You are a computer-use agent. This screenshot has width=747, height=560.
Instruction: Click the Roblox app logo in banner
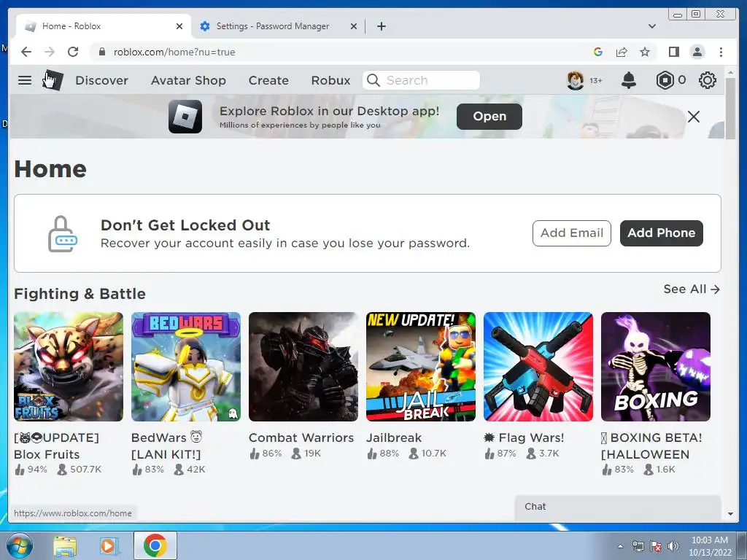pos(185,117)
